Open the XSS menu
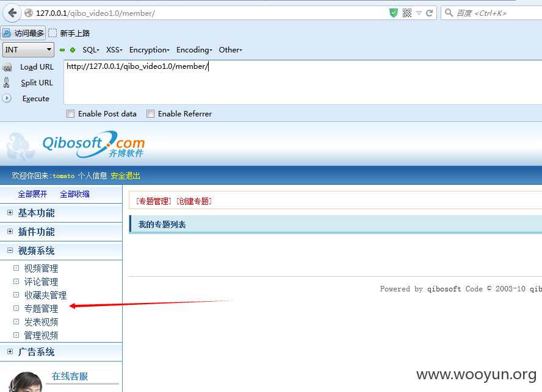Screen dimensions: 542x392 pyautogui.click(x=114, y=50)
